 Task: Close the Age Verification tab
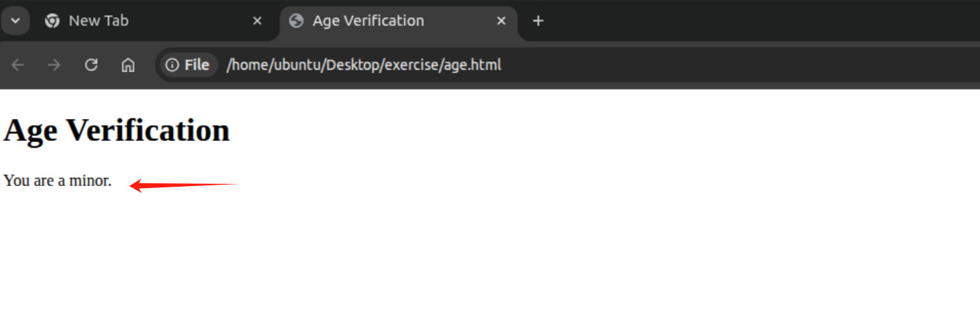coord(501,21)
